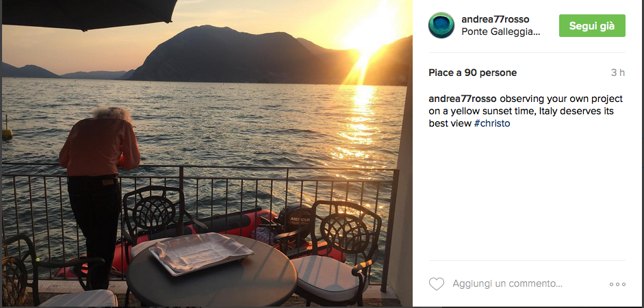Click the 3 h post timestamp
644x308 pixels.
[618, 73]
